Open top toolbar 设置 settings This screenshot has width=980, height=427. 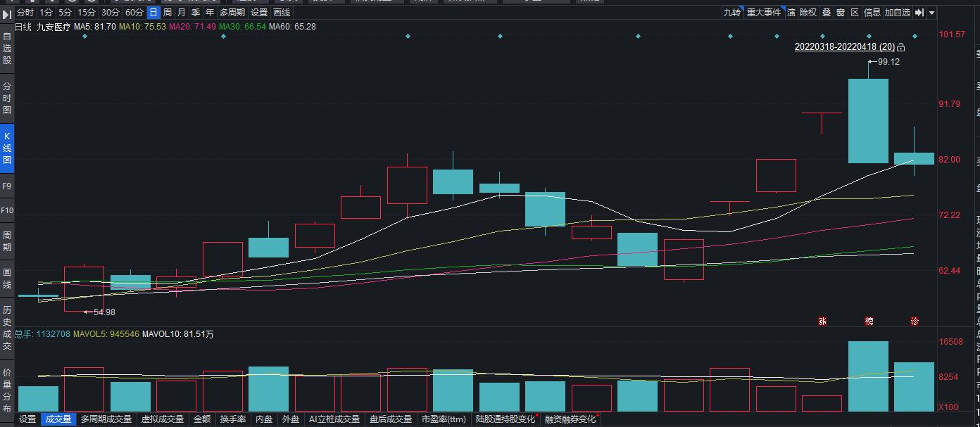click(x=259, y=13)
